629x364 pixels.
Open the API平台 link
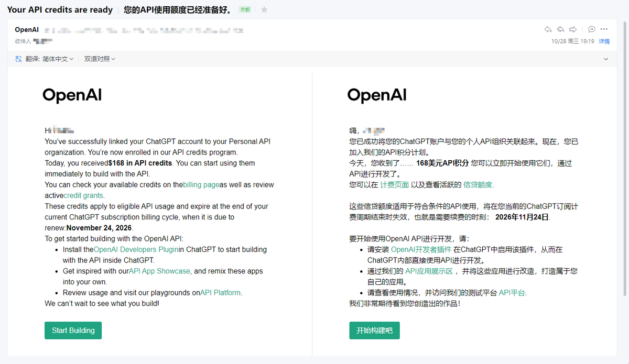(x=513, y=293)
